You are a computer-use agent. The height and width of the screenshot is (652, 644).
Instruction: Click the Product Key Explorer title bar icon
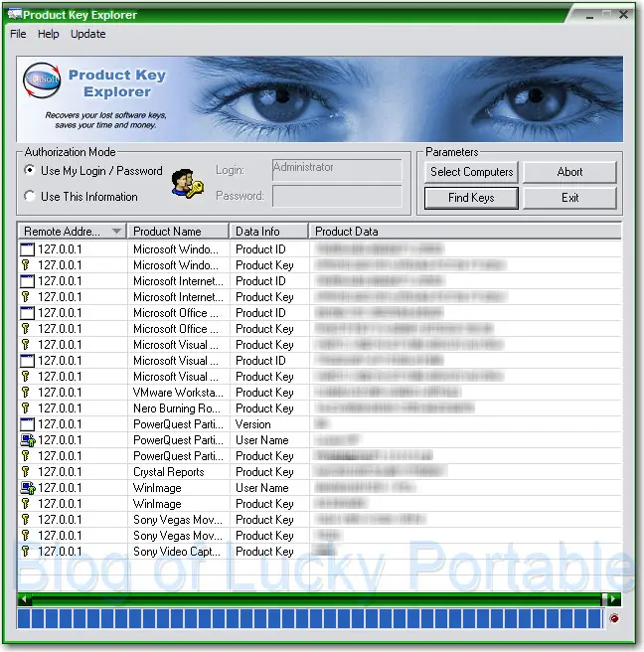(x=15, y=15)
